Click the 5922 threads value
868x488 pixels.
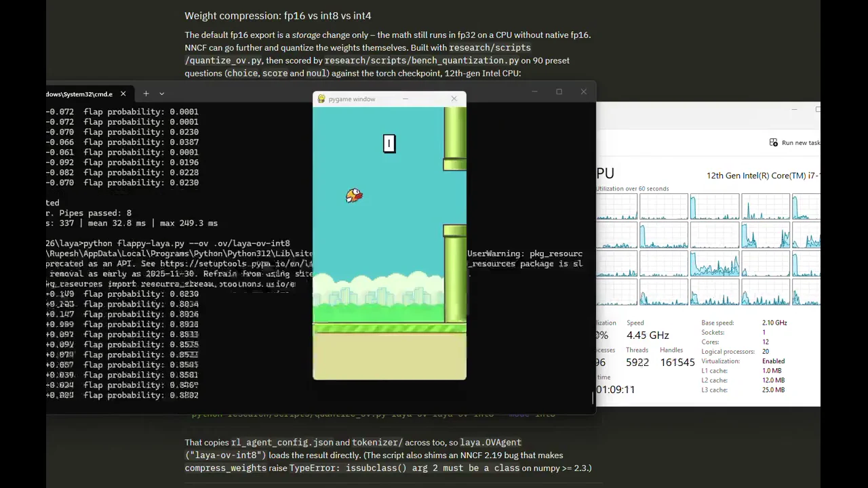pyautogui.click(x=637, y=363)
